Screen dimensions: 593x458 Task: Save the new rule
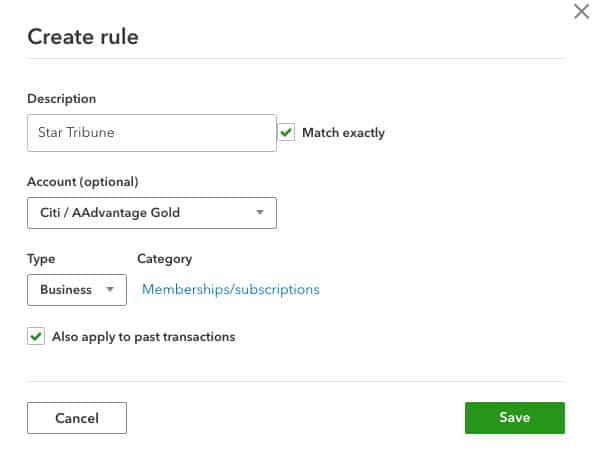pos(515,418)
